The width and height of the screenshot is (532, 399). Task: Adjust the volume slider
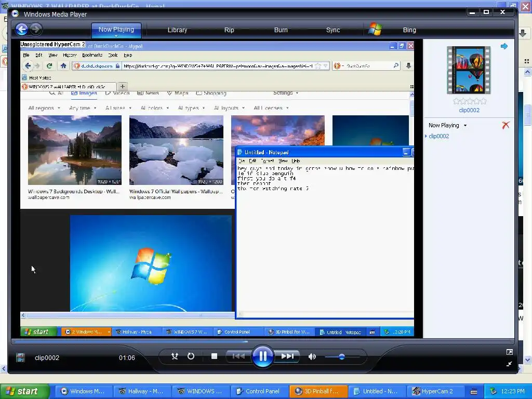click(342, 356)
